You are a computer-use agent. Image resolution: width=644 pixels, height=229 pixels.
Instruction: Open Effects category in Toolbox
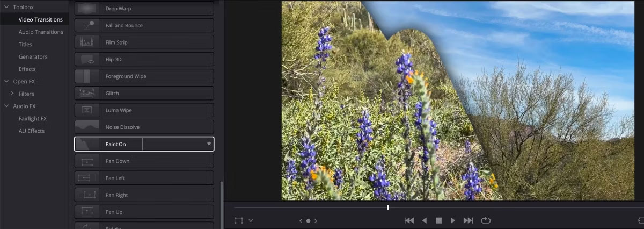[x=27, y=69]
